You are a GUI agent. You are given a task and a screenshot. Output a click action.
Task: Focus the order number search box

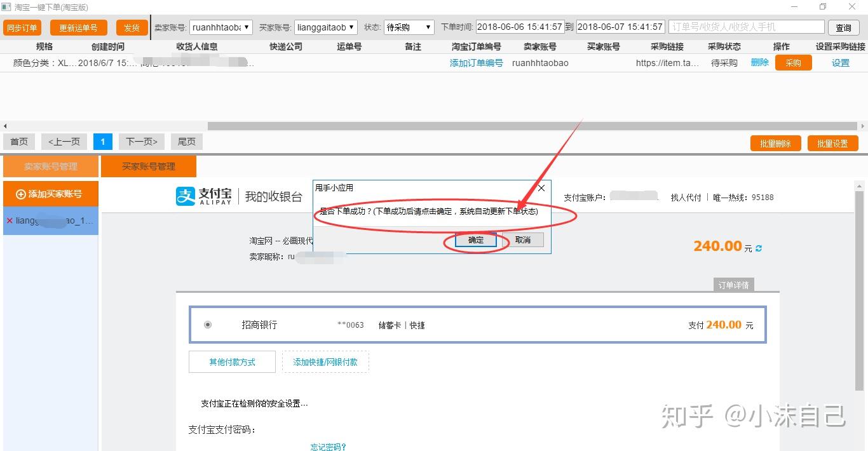[747, 27]
